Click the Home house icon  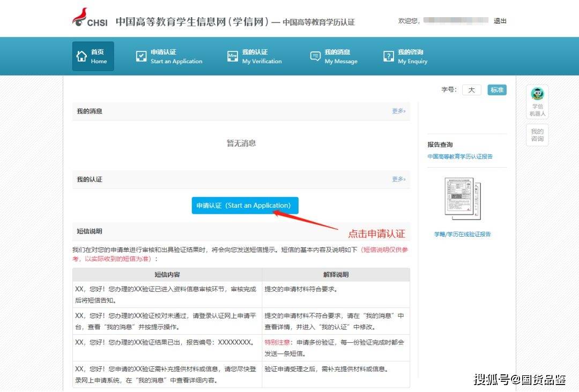point(81,56)
